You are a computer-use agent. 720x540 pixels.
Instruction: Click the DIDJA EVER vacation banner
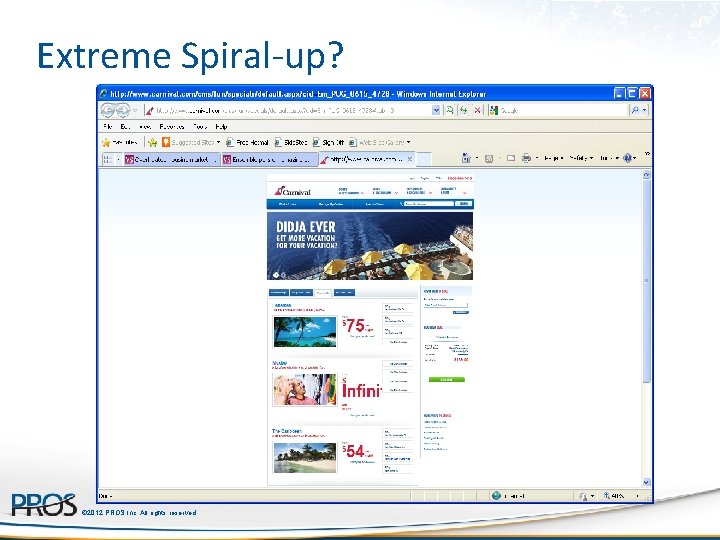tap(370, 246)
